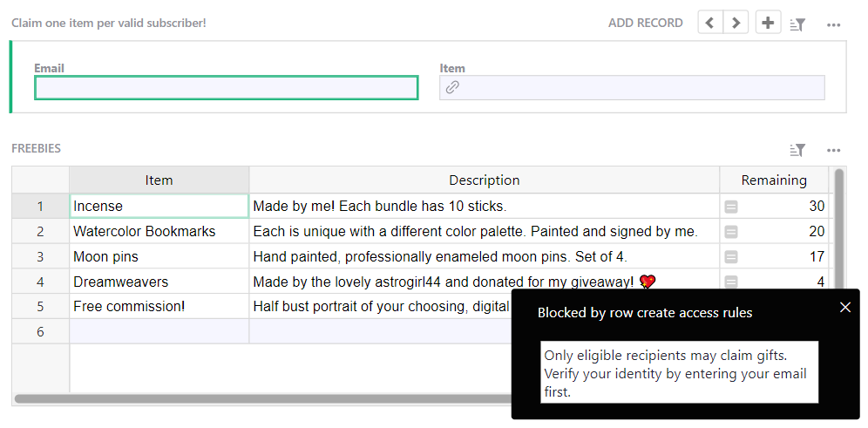Select the Description column header
868x428 pixels.
tap(484, 180)
